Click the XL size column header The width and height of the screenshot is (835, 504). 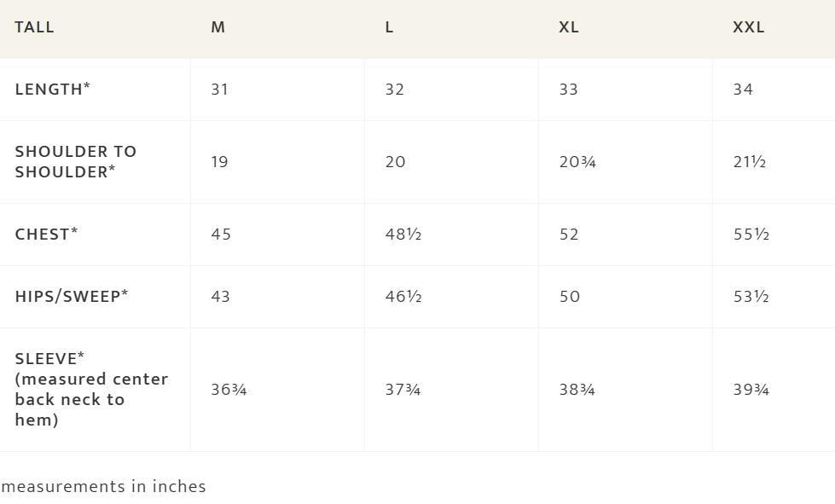(569, 27)
